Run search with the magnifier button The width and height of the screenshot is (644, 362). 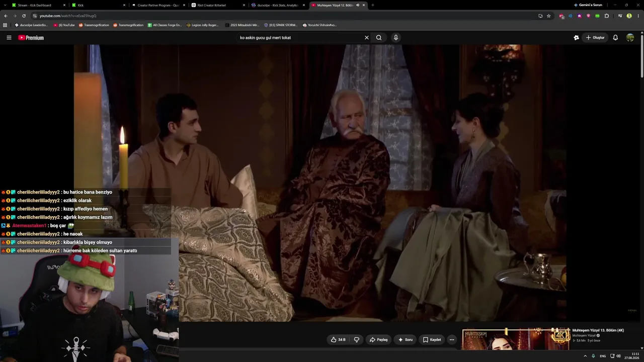point(379,38)
